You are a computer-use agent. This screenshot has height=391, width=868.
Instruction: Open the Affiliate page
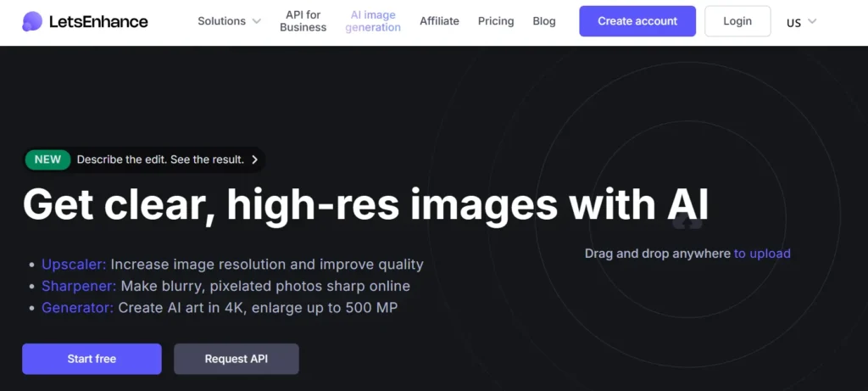(x=439, y=21)
